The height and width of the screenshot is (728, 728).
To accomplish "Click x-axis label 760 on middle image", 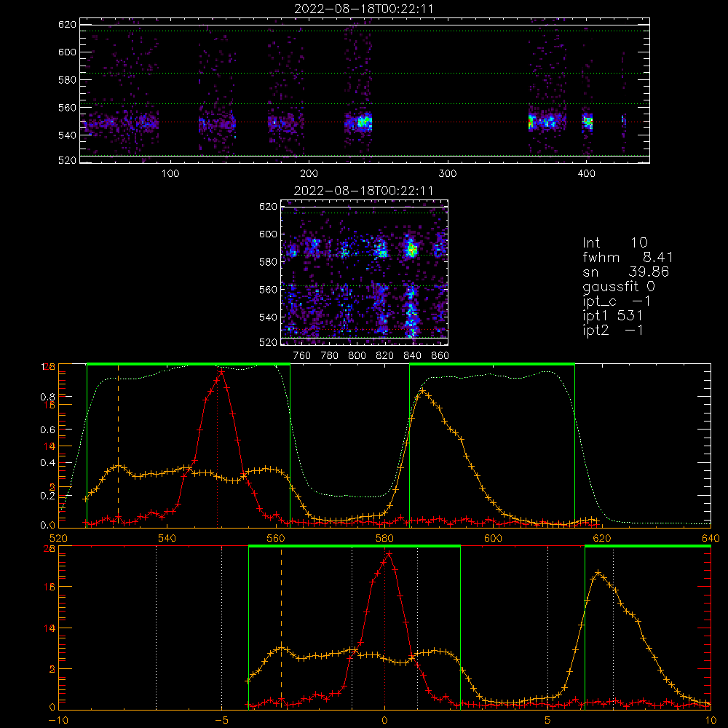I will pyautogui.click(x=302, y=356).
